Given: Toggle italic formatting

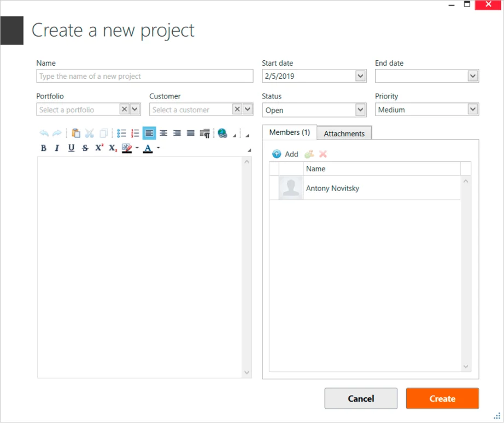Looking at the screenshot, I should [x=57, y=148].
